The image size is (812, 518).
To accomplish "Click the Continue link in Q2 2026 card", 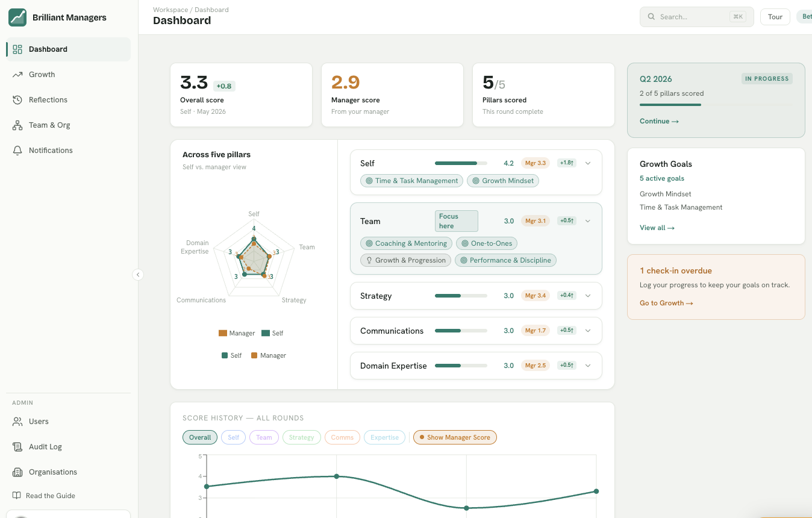I will [x=659, y=121].
